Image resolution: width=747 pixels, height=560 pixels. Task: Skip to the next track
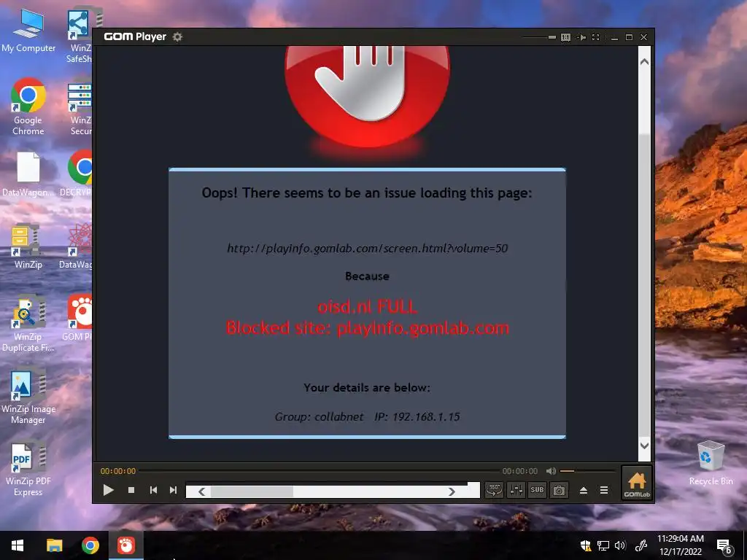[x=173, y=490]
